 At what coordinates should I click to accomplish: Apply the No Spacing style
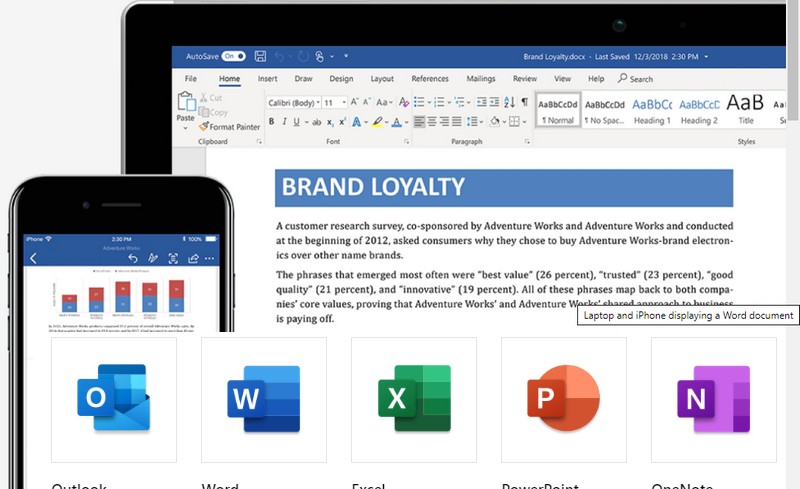605,110
